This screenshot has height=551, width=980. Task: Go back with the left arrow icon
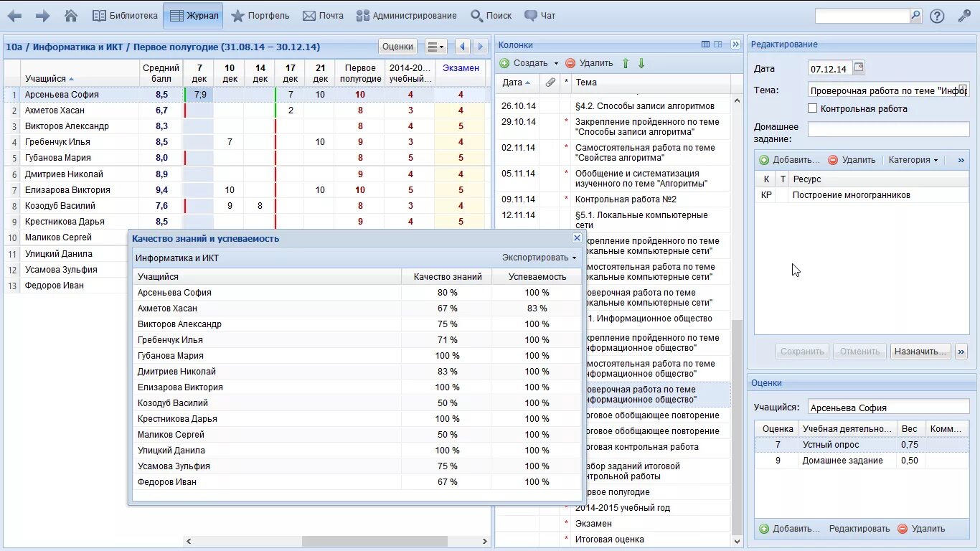pos(14,16)
